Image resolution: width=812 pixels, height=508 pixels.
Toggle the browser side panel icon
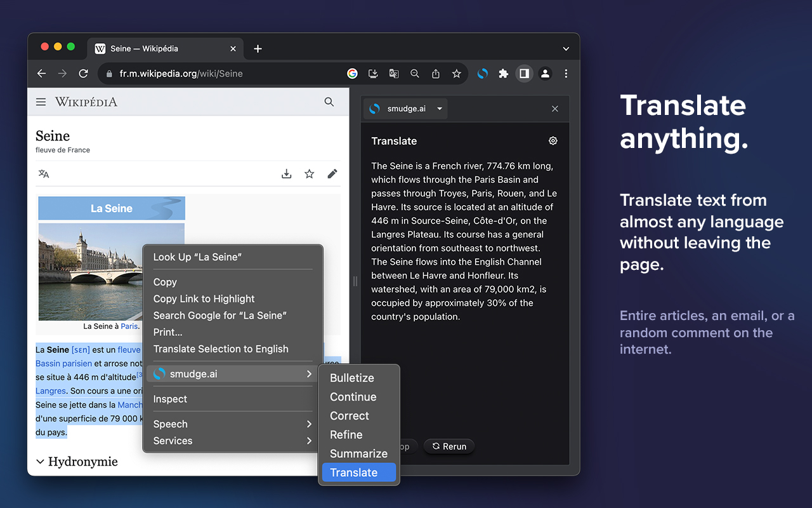tap(524, 74)
